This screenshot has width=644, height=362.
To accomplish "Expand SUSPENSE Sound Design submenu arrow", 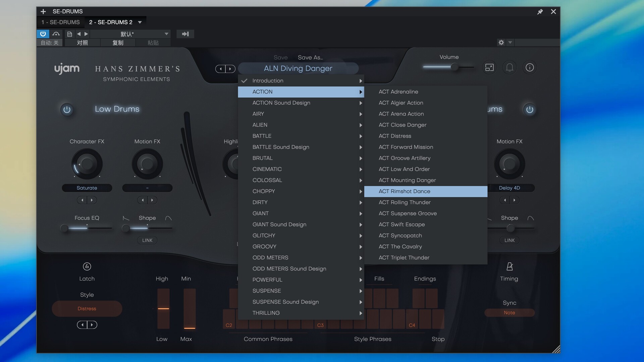I will [x=361, y=302].
